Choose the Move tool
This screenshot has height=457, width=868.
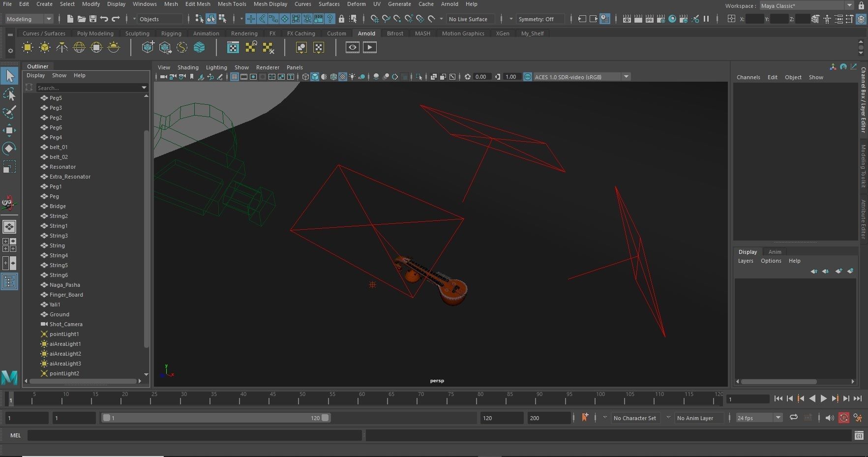tap(9, 130)
